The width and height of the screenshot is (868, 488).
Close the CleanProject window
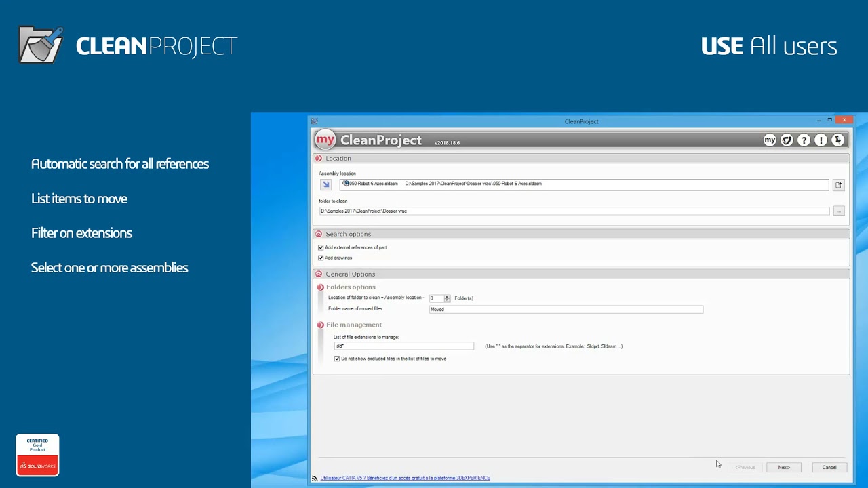coord(844,120)
